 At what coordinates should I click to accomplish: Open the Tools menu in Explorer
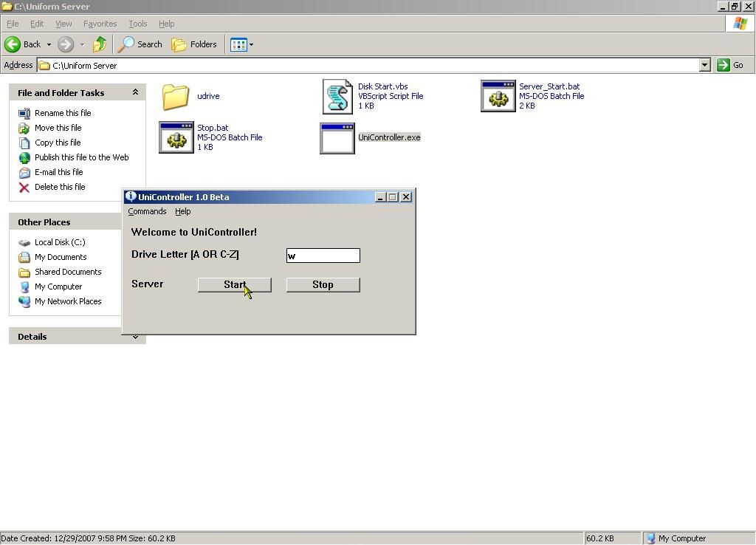(x=138, y=24)
